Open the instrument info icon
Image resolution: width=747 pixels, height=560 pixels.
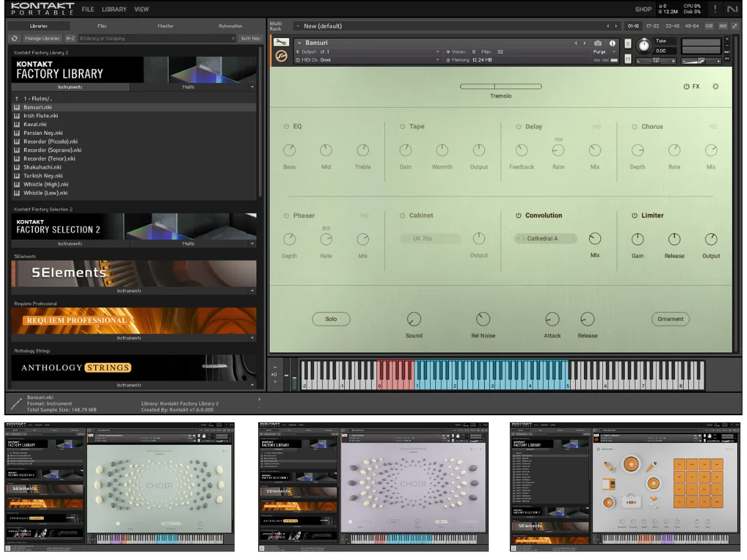click(613, 43)
